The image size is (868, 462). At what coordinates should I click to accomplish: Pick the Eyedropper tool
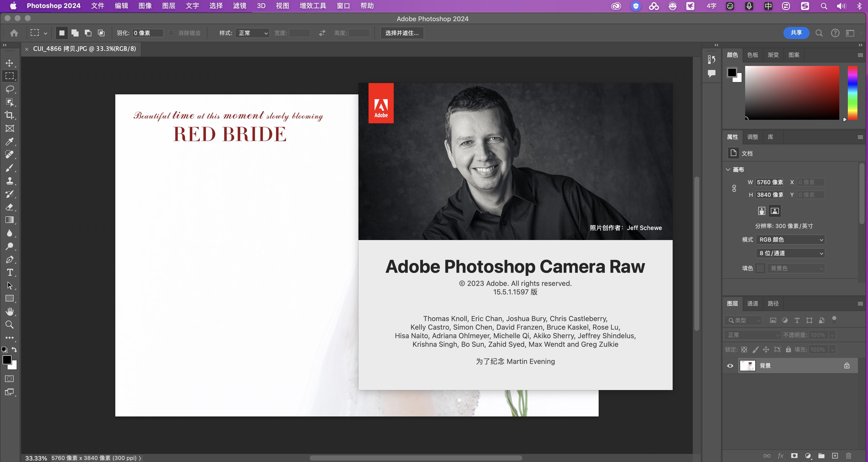(9, 141)
